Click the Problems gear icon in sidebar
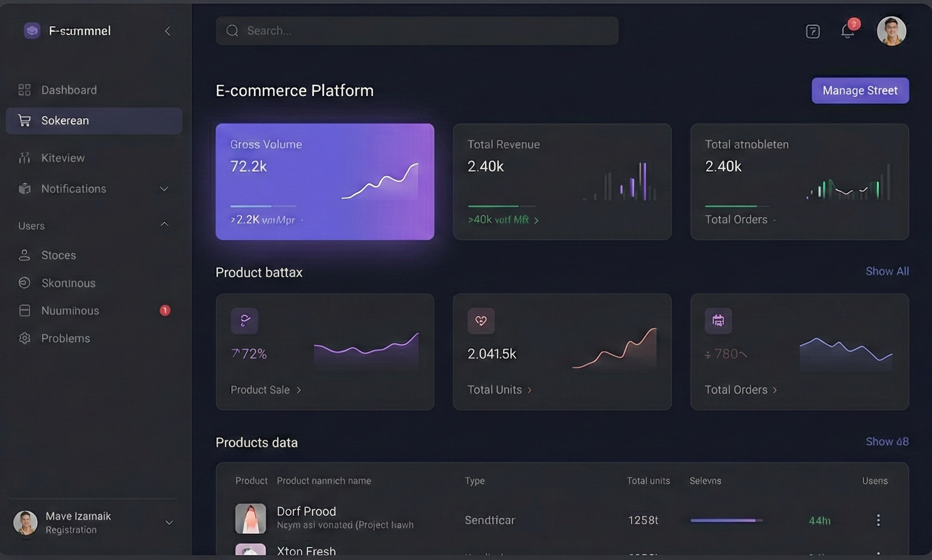This screenshot has height=560, width=932. (x=24, y=338)
